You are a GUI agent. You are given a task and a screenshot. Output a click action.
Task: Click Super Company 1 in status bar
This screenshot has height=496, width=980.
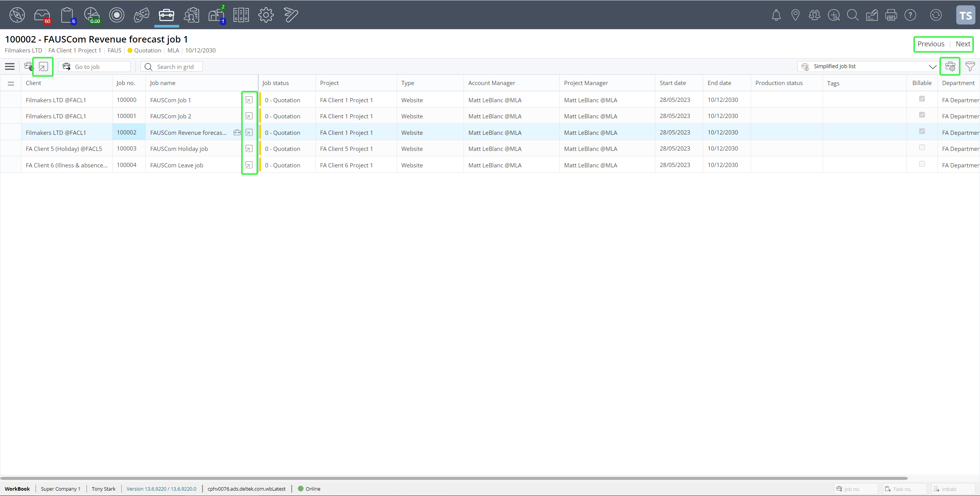click(x=60, y=489)
